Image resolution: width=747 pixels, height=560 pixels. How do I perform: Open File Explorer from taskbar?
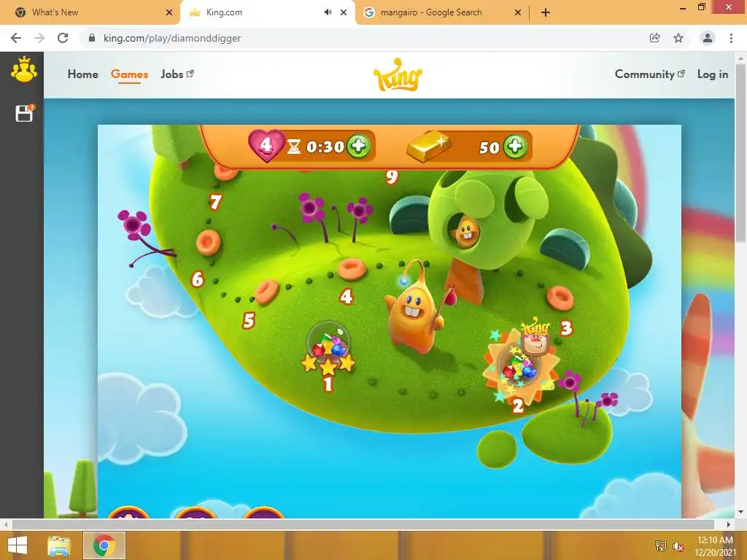[58, 545]
